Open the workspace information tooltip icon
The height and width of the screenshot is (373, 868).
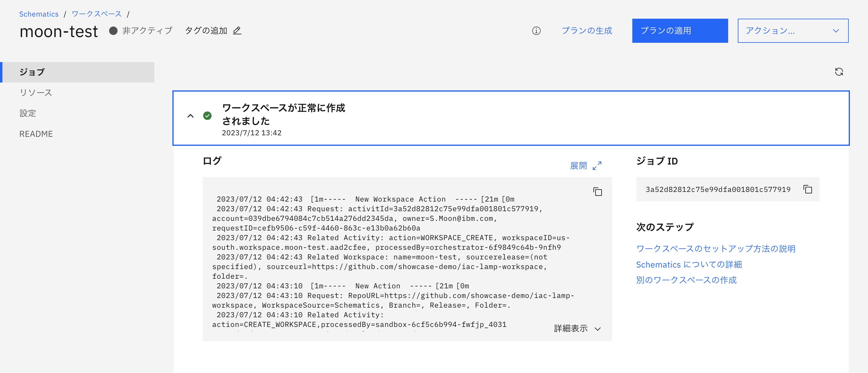(x=536, y=31)
